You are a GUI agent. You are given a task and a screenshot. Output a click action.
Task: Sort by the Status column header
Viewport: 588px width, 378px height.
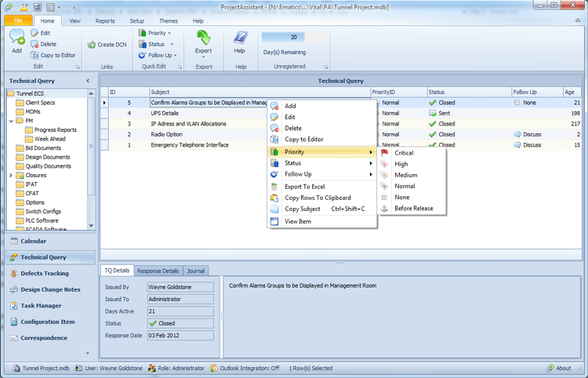pos(469,93)
